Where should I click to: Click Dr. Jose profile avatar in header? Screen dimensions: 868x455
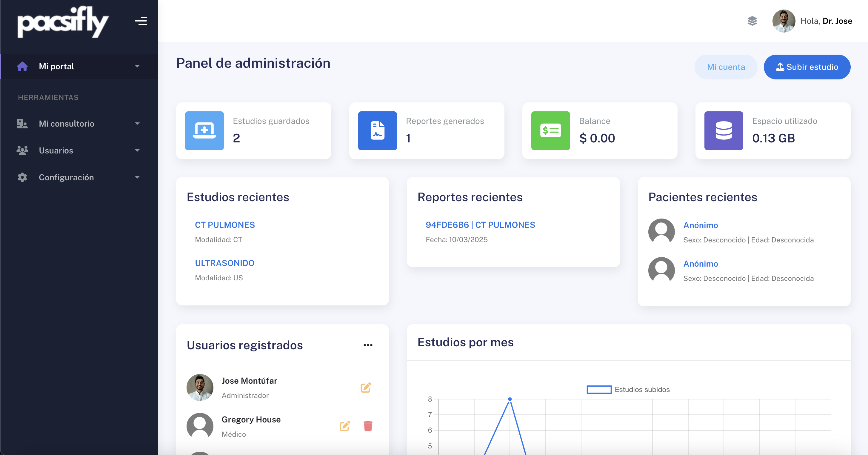point(784,21)
